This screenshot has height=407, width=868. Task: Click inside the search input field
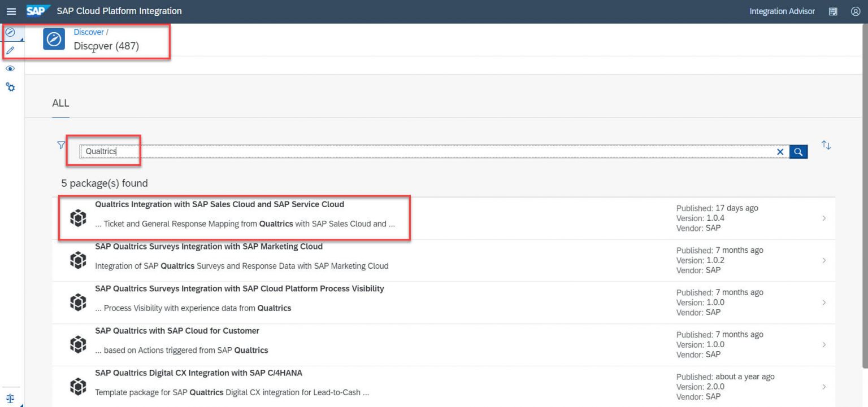coord(226,151)
